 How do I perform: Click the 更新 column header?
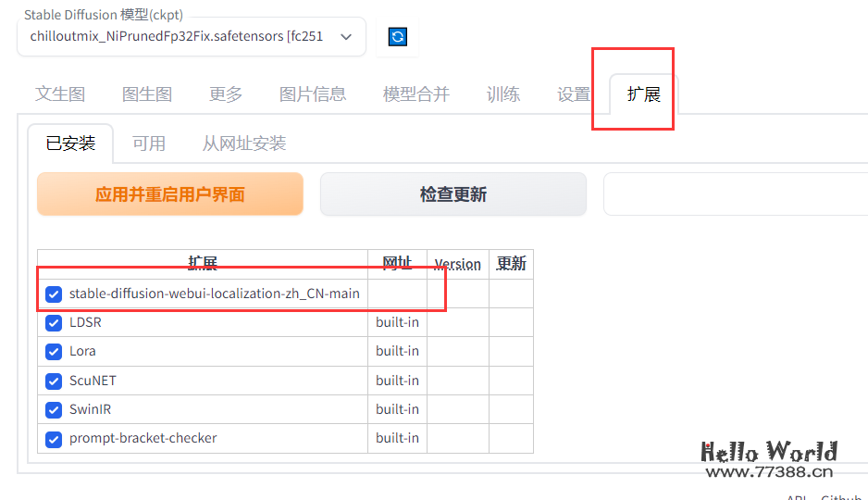(x=511, y=264)
